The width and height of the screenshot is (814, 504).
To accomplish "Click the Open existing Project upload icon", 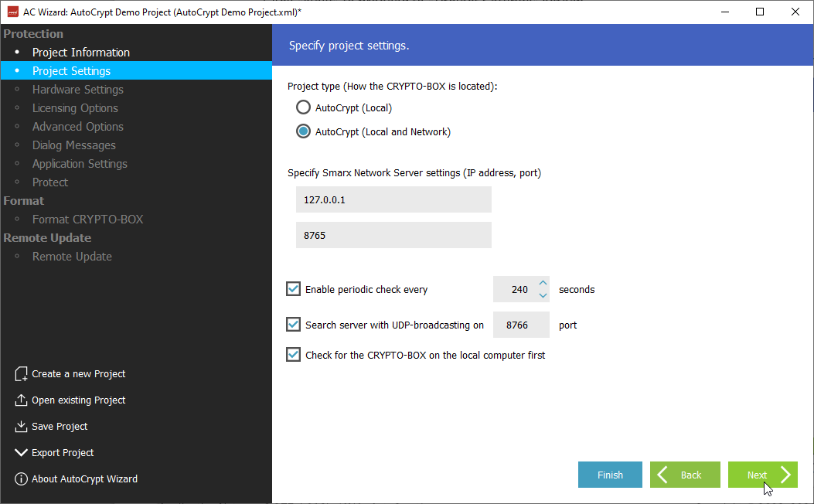I will click(x=21, y=400).
